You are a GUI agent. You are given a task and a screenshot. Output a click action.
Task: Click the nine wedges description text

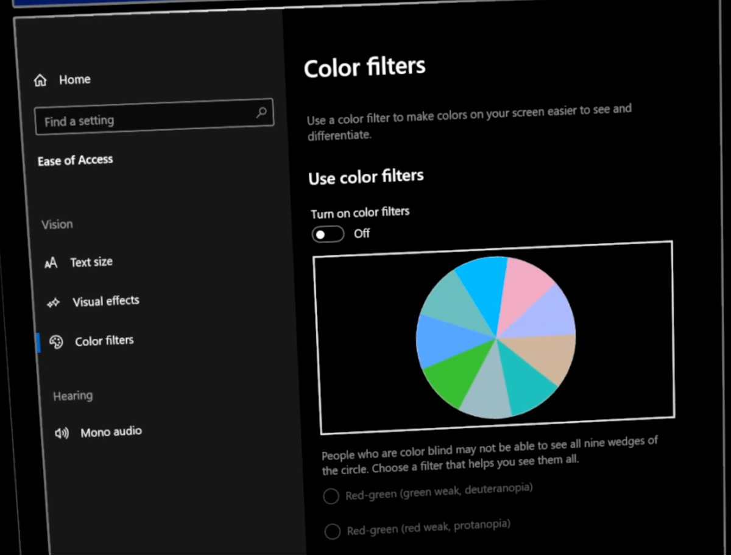(x=490, y=455)
